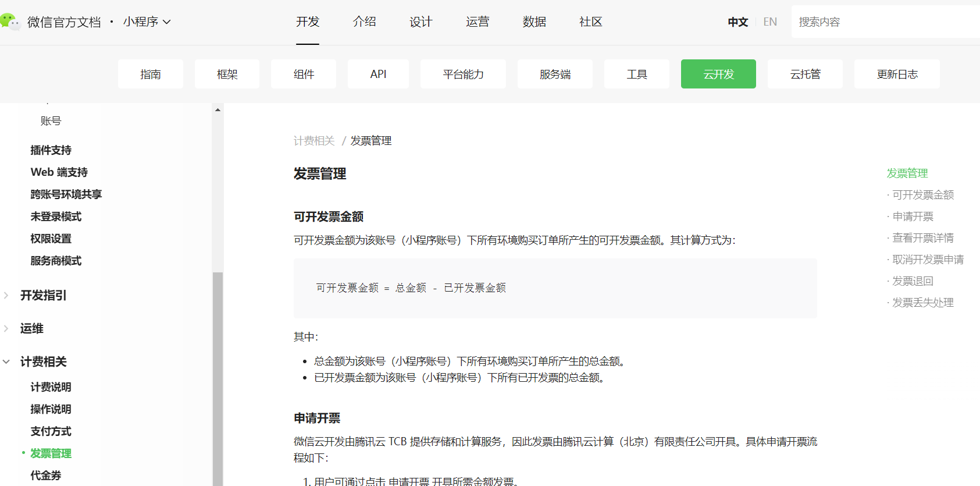Image resolution: width=980 pixels, height=486 pixels.
Task: Select 发票管理 in the sidebar
Action: click(51, 453)
